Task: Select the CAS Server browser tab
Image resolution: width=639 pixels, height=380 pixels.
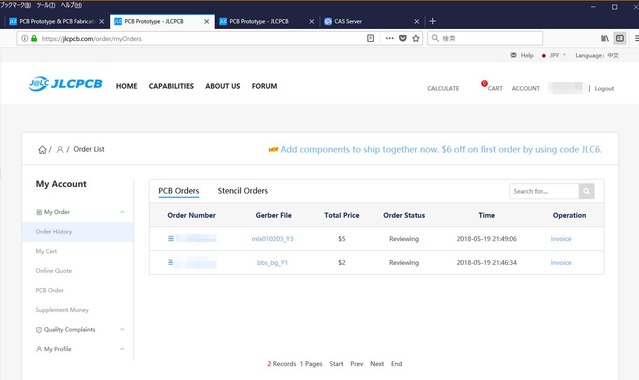Action: coord(372,21)
